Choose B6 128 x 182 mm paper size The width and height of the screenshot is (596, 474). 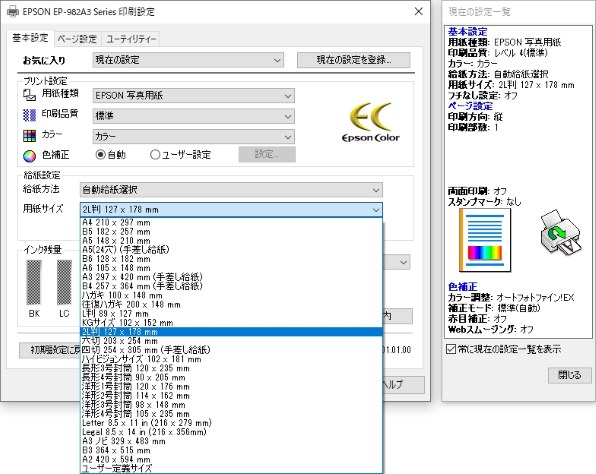tap(231, 259)
